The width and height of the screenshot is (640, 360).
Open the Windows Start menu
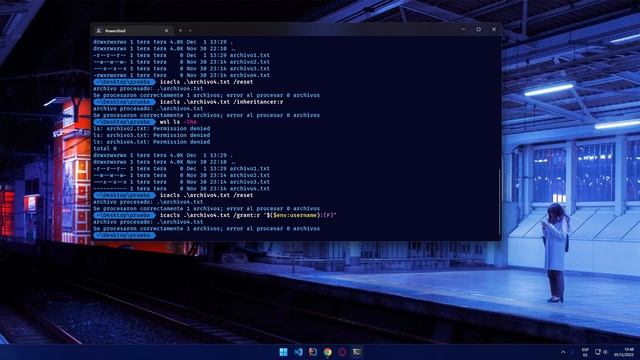[283, 352]
